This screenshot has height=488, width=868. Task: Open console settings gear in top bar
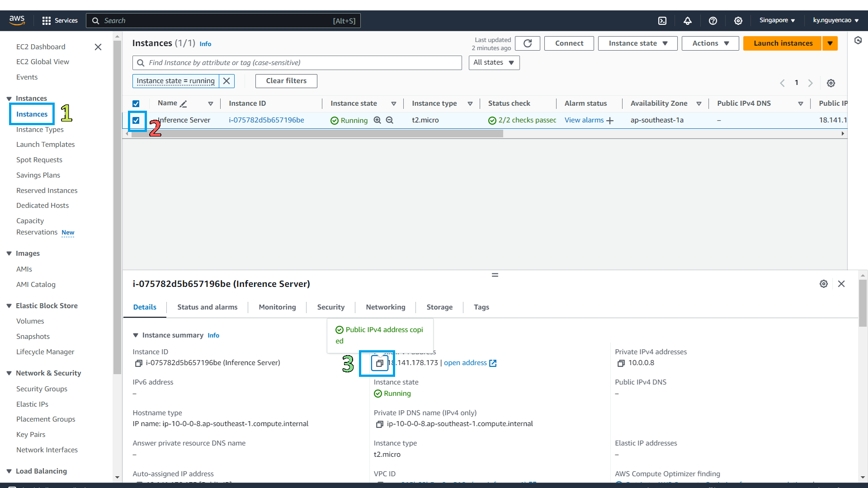[738, 20]
